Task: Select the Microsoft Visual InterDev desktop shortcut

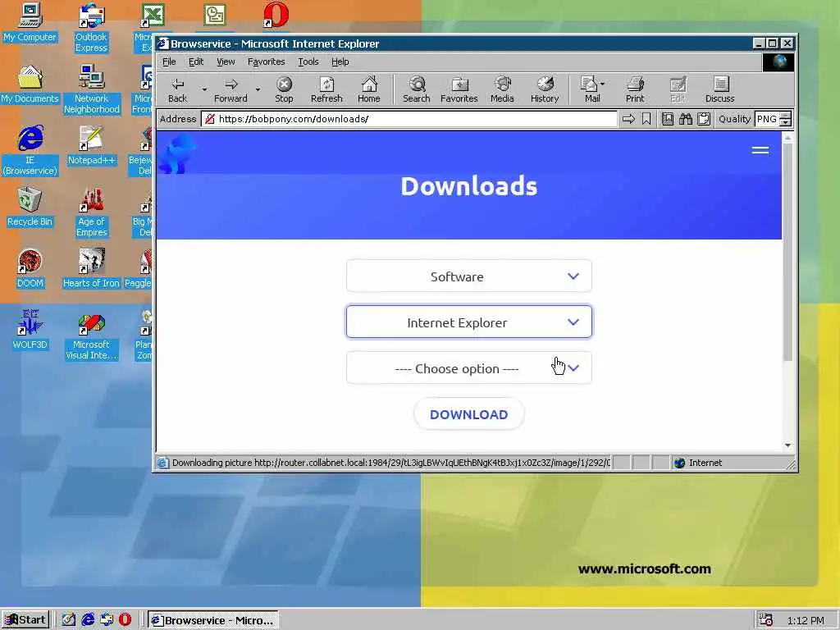Action: pos(92,337)
